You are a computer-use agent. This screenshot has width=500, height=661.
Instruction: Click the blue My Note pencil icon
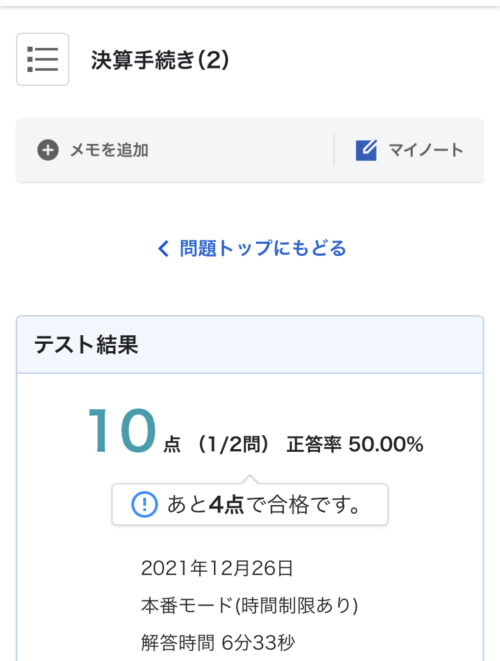coord(366,150)
